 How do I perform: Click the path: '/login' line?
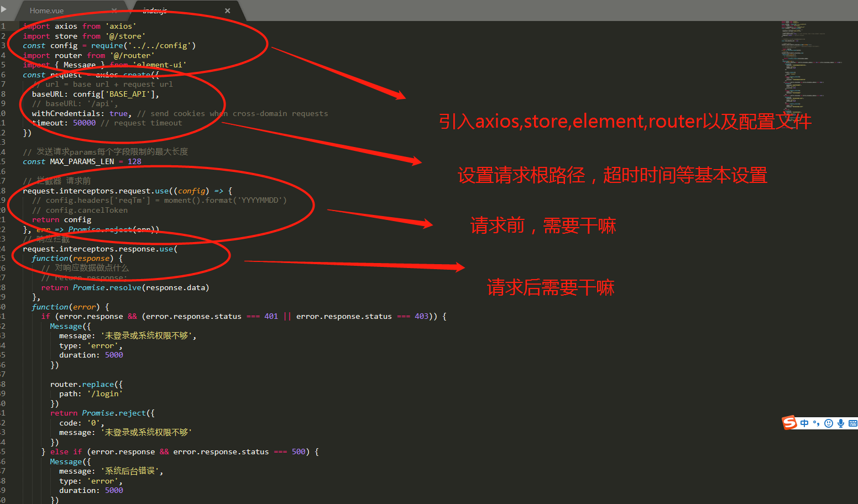coord(91,393)
